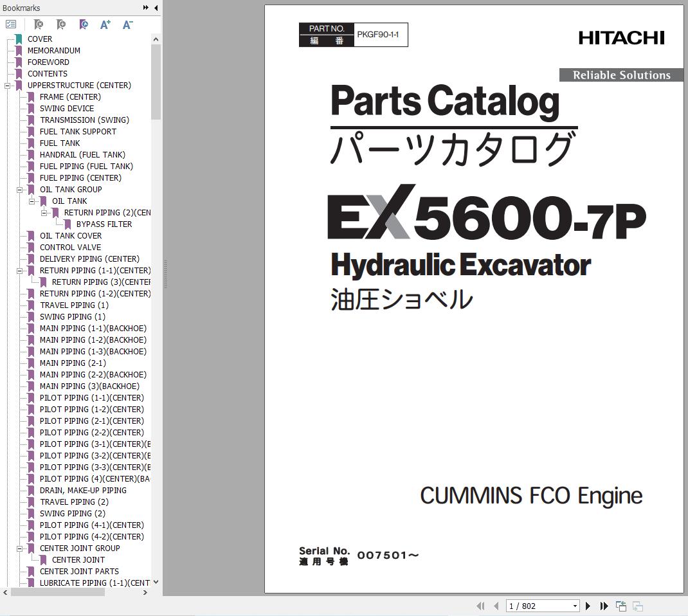Select HANDRAIL (FUEL TANK) bookmark
Image resolution: width=688 pixels, height=616 pixels.
82,155
